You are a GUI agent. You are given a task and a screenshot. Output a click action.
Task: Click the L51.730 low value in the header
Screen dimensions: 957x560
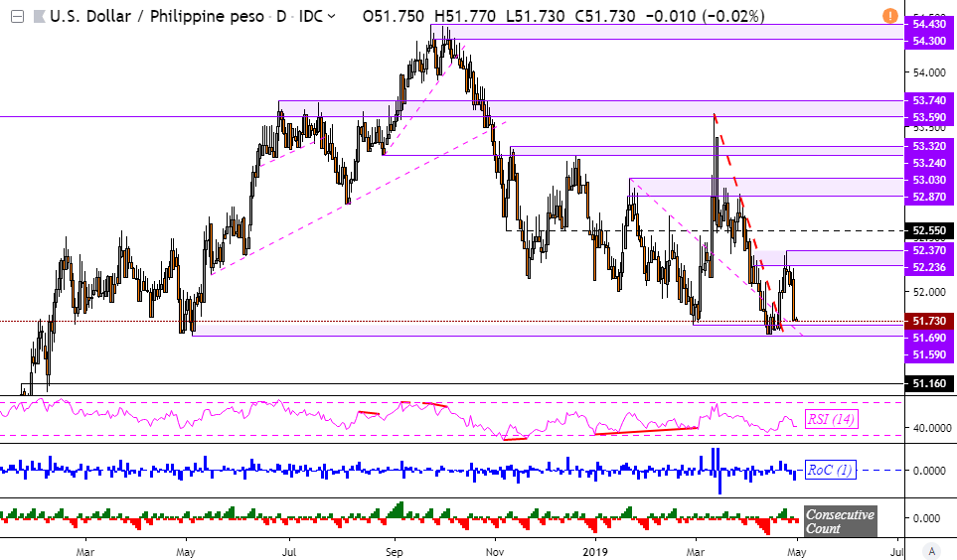[535, 17]
